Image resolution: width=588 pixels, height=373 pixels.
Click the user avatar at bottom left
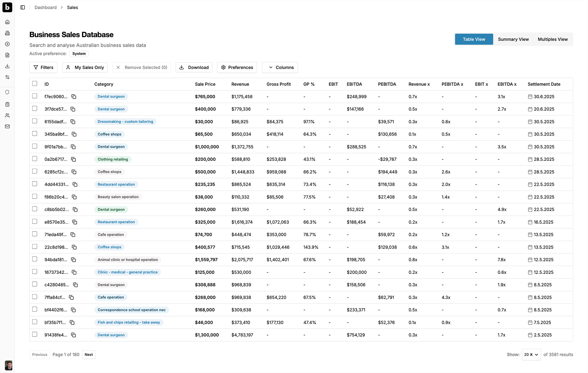(x=9, y=365)
